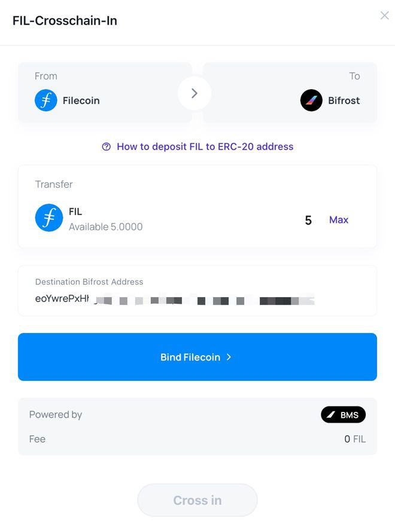Click the Fee row showing 0 FIL
Image resolution: width=395 pixels, height=532 pixels.
[x=197, y=439]
